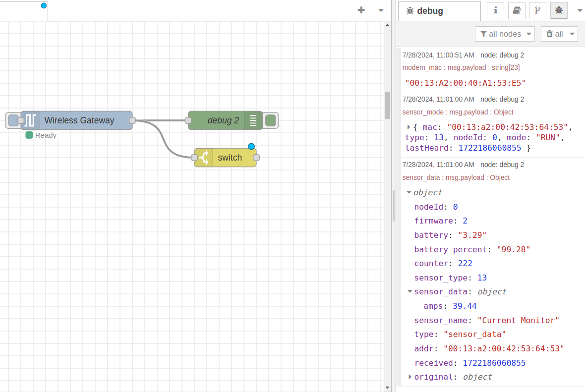Open the caret beside the clear 'all' button

pyautogui.click(x=572, y=34)
